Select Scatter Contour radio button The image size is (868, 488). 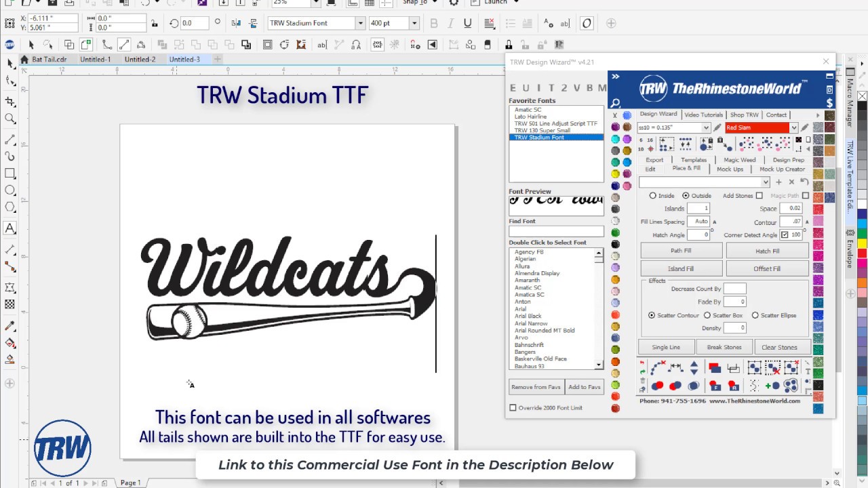tap(652, 315)
